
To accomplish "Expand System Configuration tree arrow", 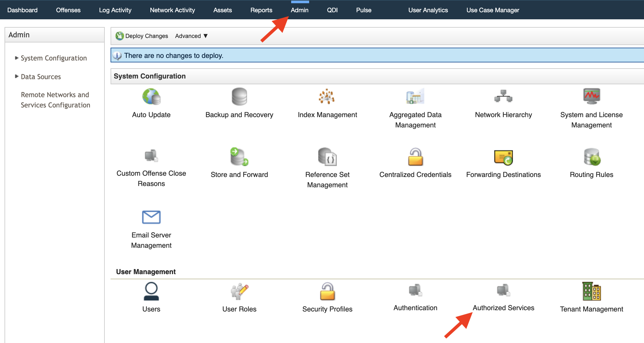I will [17, 58].
